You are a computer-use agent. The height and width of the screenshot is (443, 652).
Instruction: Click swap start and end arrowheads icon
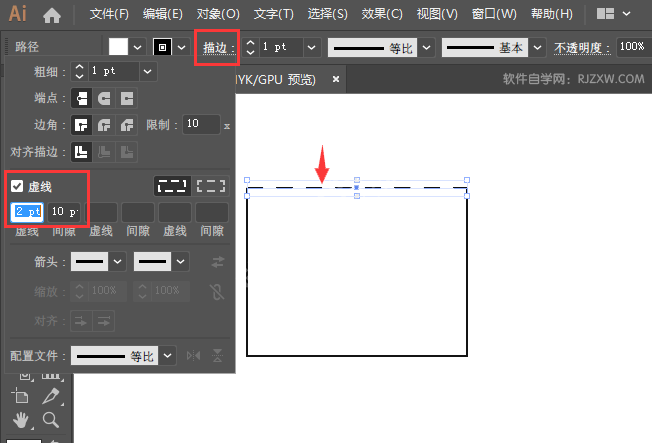217,262
